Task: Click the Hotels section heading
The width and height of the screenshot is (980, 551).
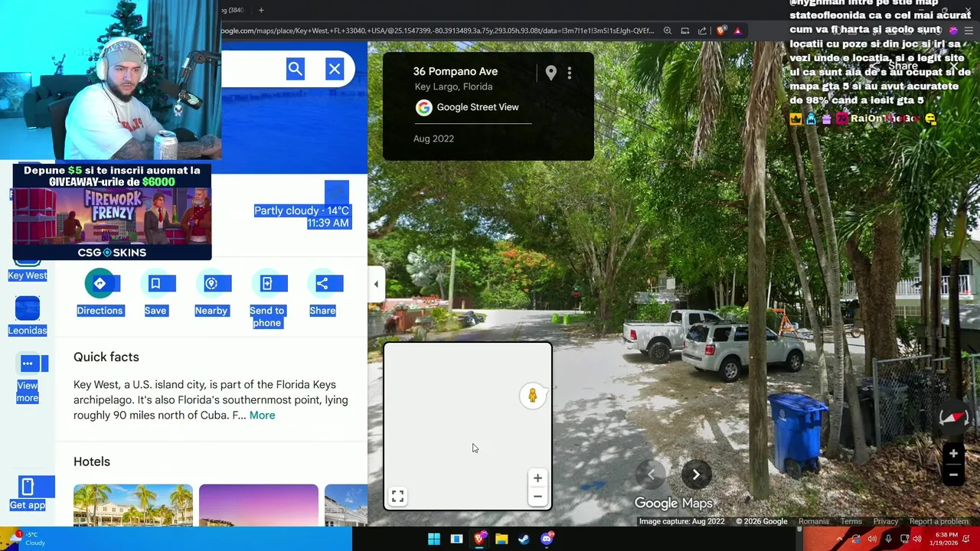Action: click(92, 461)
